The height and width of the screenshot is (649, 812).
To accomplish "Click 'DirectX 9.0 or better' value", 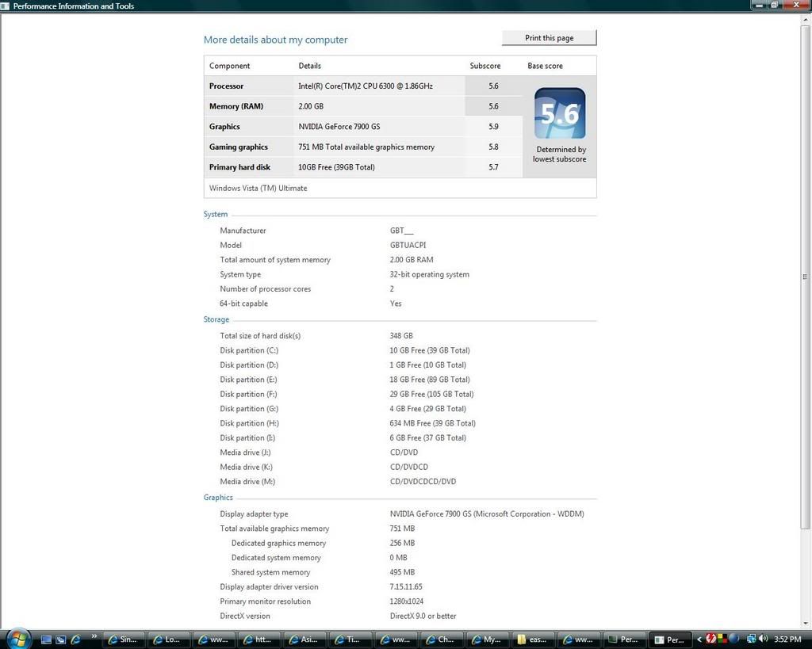I will tap(423, 616).
